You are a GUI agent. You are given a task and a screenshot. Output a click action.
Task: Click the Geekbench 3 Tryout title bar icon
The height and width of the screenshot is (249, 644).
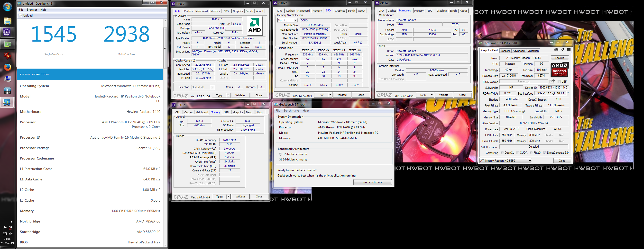point(276,105)
